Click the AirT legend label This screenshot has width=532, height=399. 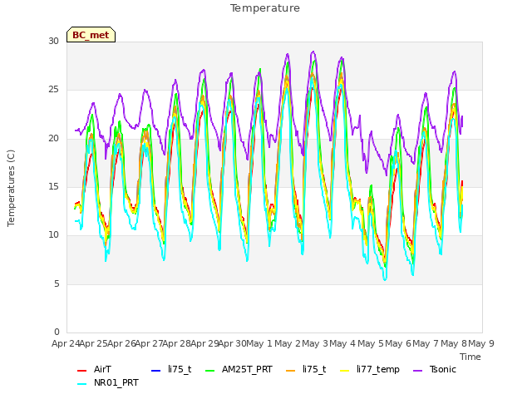coord(102,369)
